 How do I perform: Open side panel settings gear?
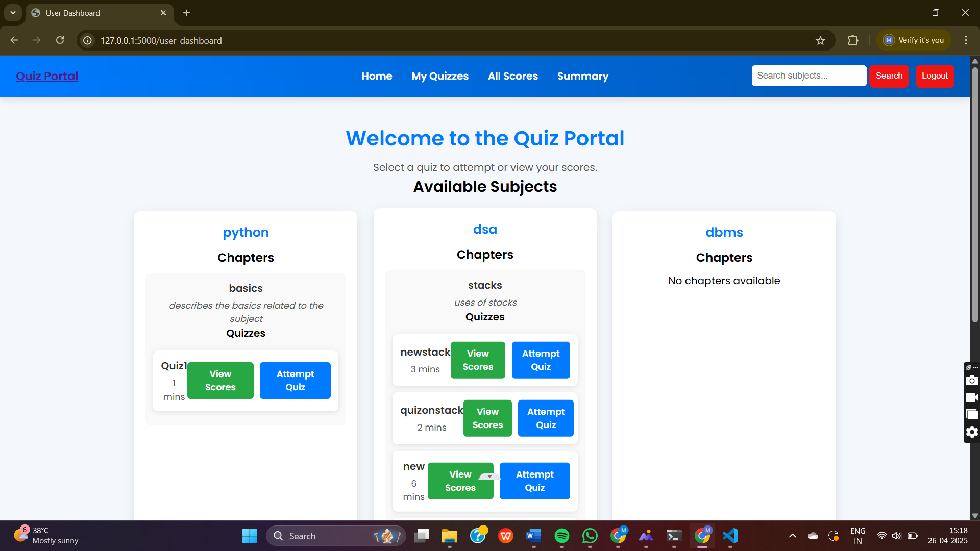pyautogui.click(x=972, y=432)
